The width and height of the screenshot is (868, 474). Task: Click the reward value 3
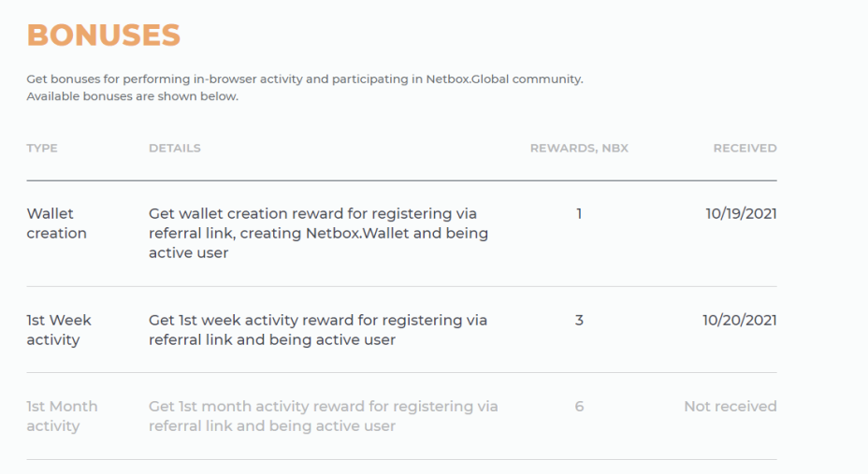click(579, 321)
